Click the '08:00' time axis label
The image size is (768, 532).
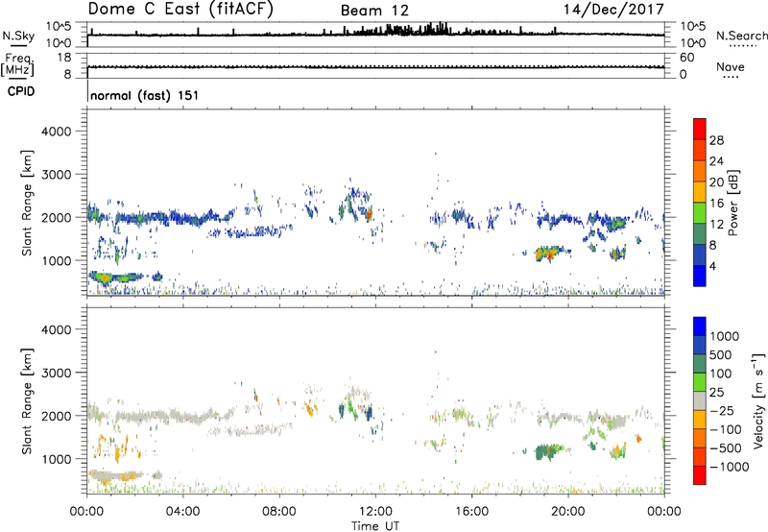pyautogui.click(x=278, y=512)
